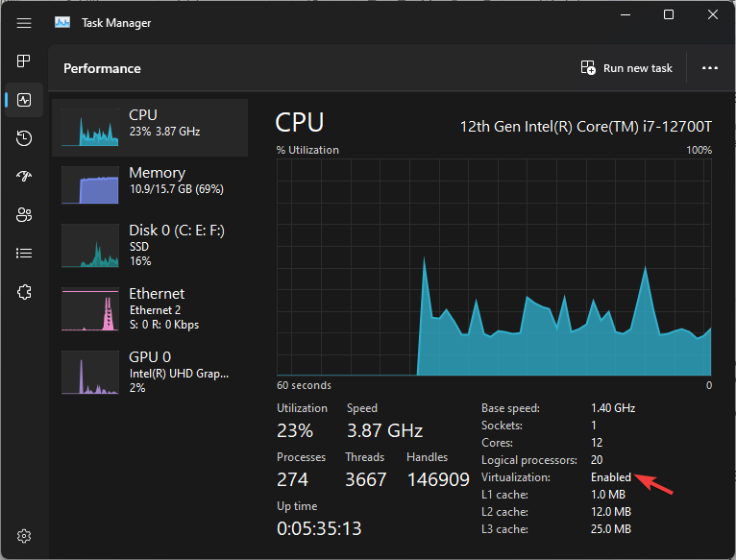Click the CPU mini graph thumbnail
The image size is (736, 560).
click(90, 127)
